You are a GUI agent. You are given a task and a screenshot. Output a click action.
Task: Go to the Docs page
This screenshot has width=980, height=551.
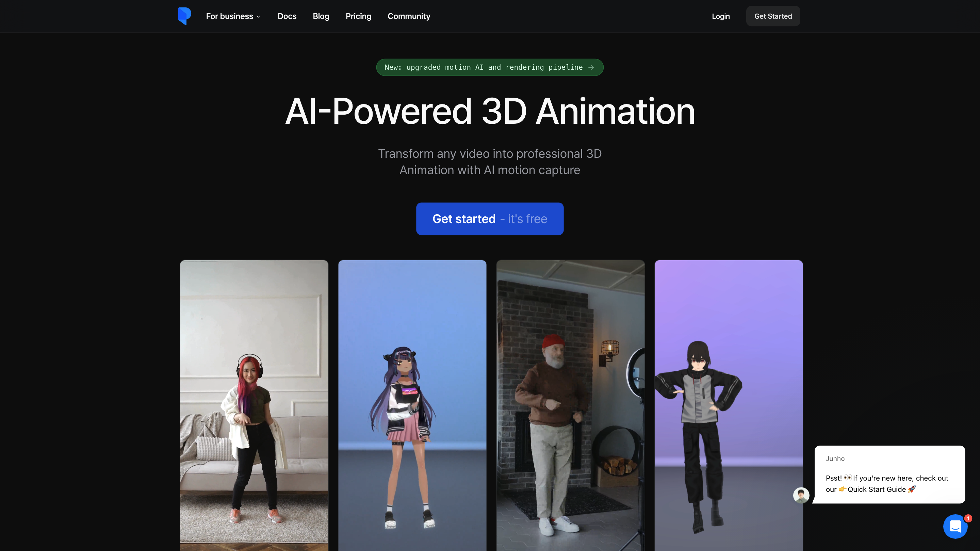[x=287, y=16]
